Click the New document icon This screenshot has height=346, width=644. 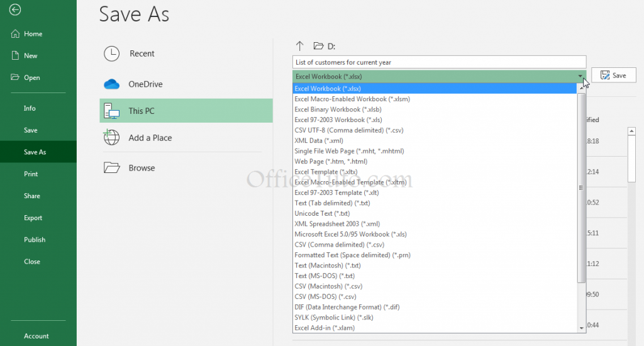tap(15, 56)
